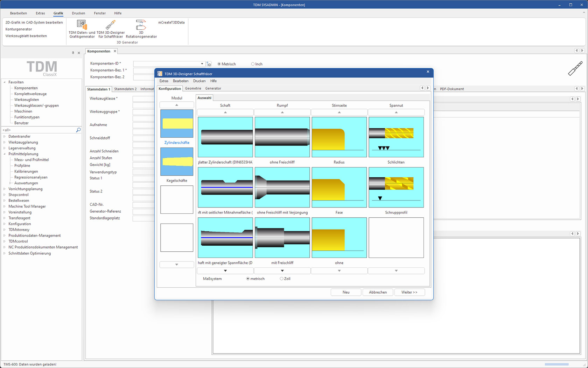Launch TDM 3D-Designer für Schaftfräser

(x=111, y=29)
